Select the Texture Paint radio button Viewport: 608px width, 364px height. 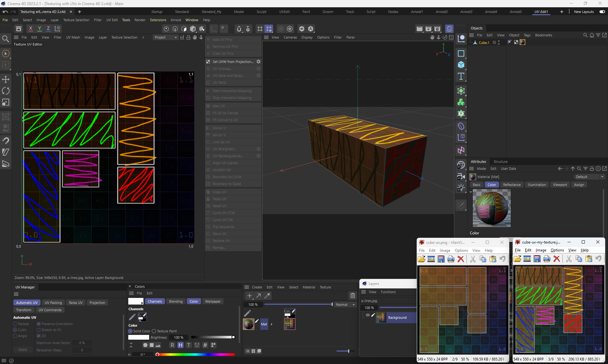tap(154, 331)
